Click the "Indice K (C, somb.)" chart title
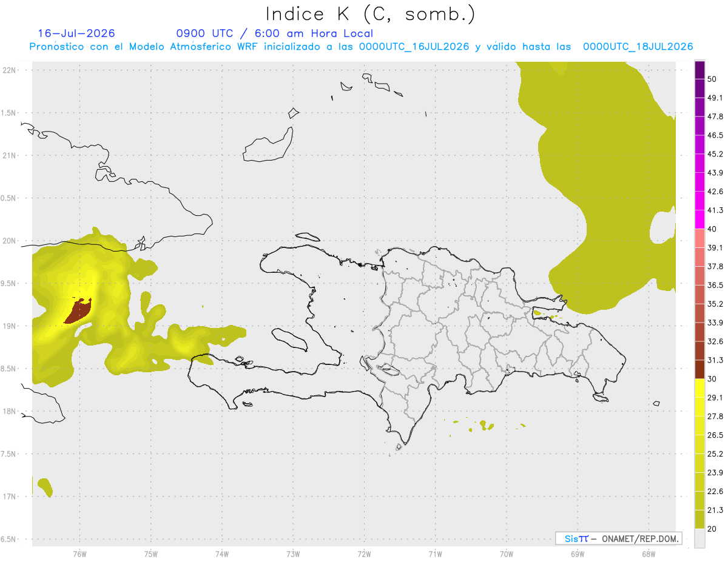Viewport: 728px width, 562px height. (371, 14)
